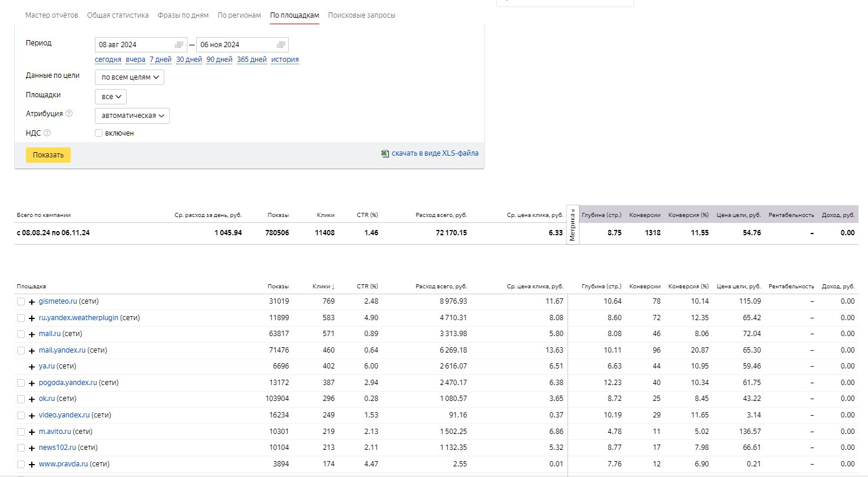Select the ok.ru row checkbox
The image size is (868, 477).
coord(21,399)
